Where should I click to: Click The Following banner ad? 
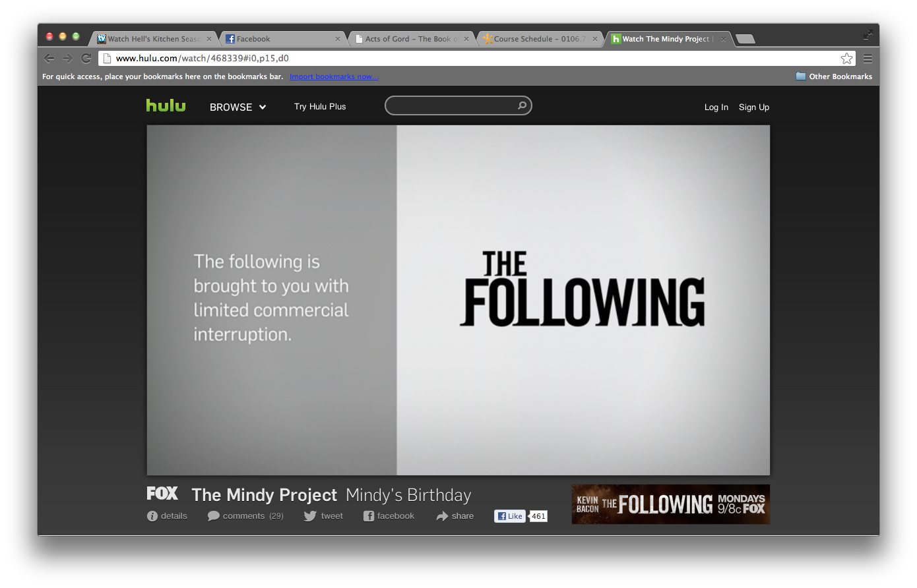pos(670,504)
